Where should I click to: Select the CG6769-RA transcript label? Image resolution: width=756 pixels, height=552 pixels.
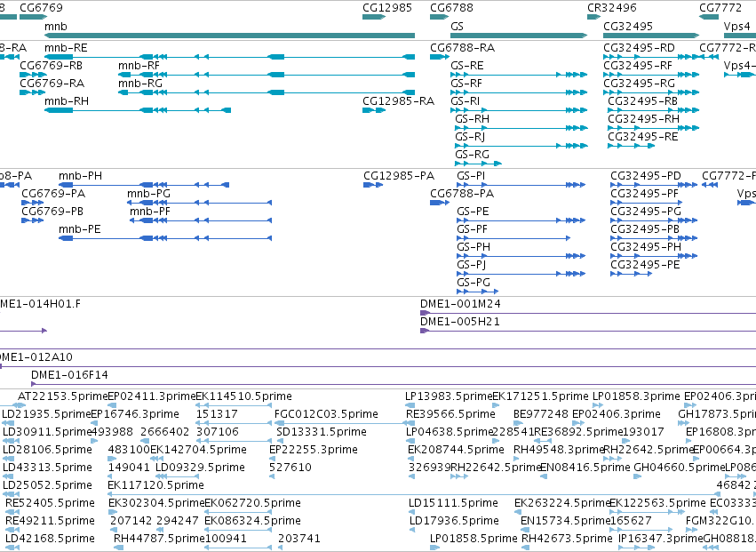[52, 84]
